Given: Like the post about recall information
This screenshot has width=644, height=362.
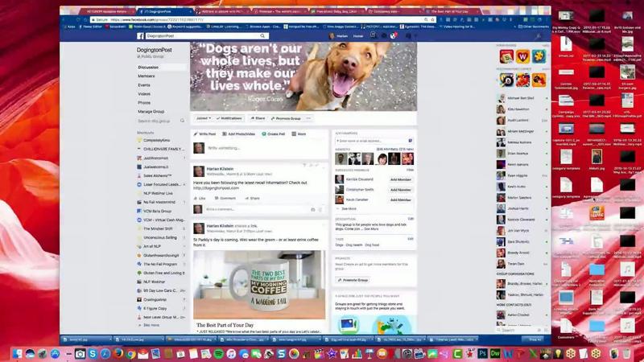Looking at the screenshot, I should [x=200, y=198].
